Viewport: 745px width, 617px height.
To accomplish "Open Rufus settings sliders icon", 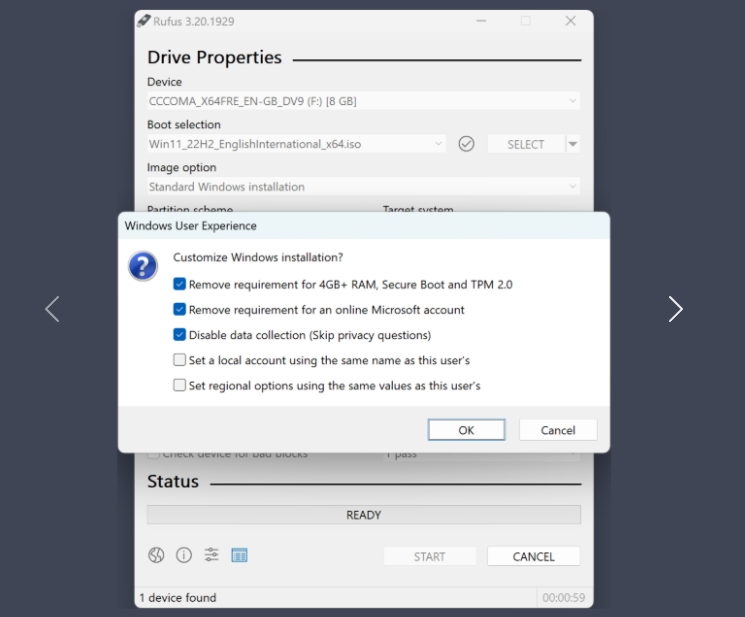I will click(211, 555).
